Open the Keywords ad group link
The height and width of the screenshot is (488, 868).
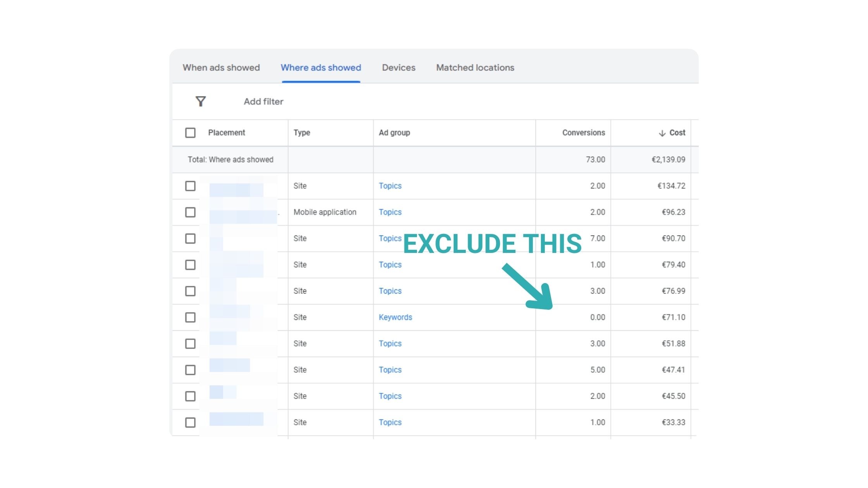click(x=395, y=317)
